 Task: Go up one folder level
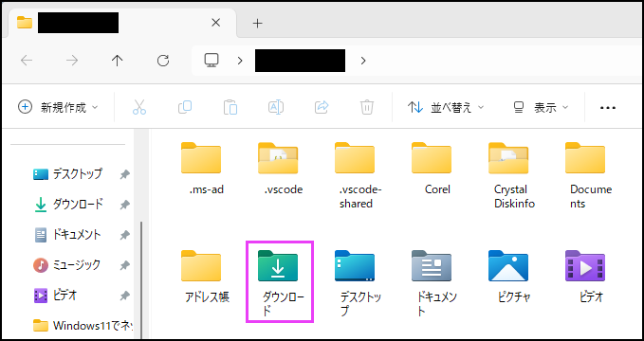[117, 61]
